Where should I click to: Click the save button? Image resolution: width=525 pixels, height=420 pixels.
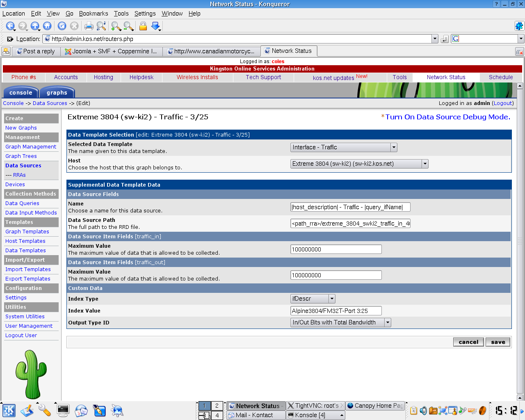[x=498, y=342]
